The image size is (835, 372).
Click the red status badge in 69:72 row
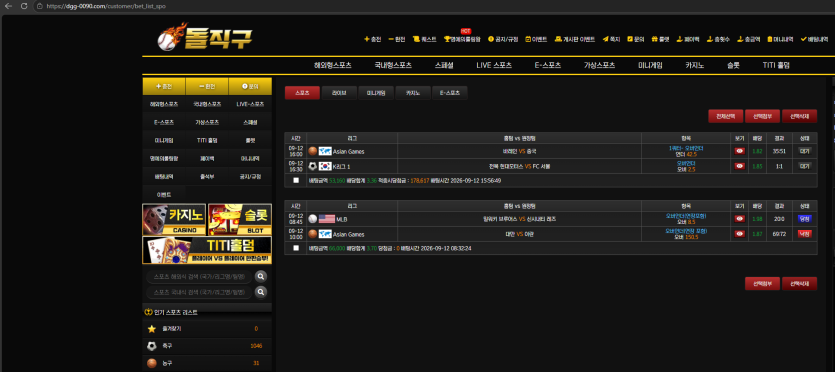point(805,234)
